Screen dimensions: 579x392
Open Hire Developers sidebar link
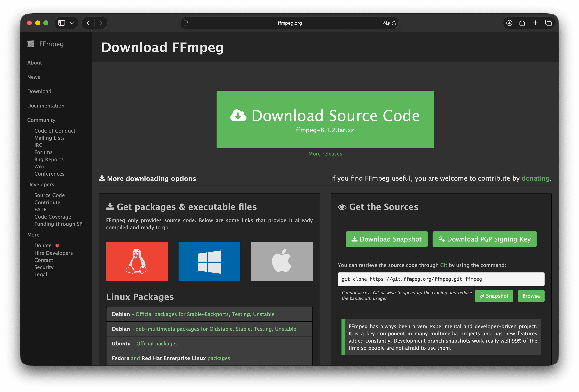(54, 253)
